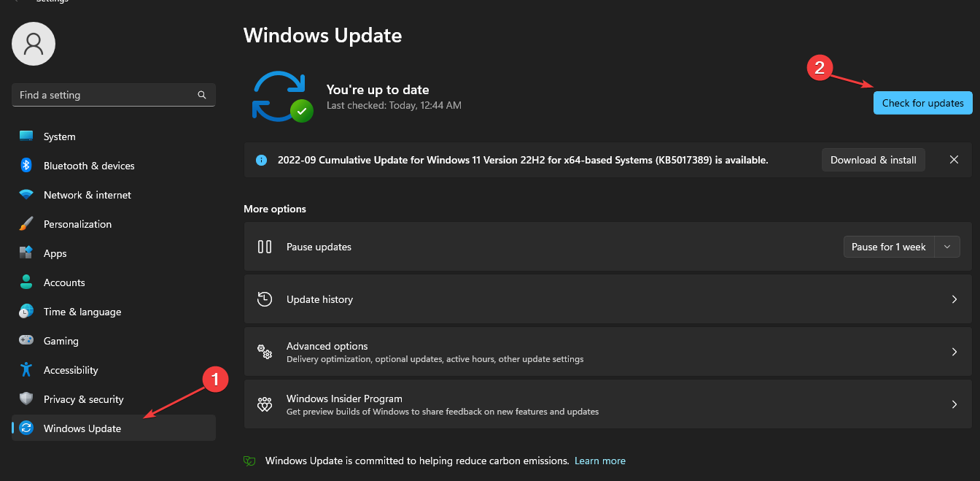Screen dimensions: 980x481
Task: Click Download & install button
Action: [x=874, y=160]
